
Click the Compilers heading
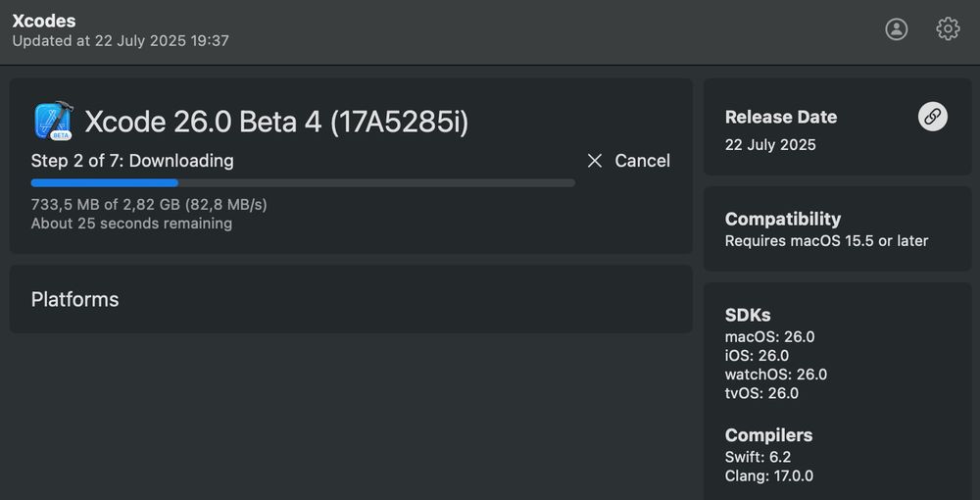coord(768,435)
